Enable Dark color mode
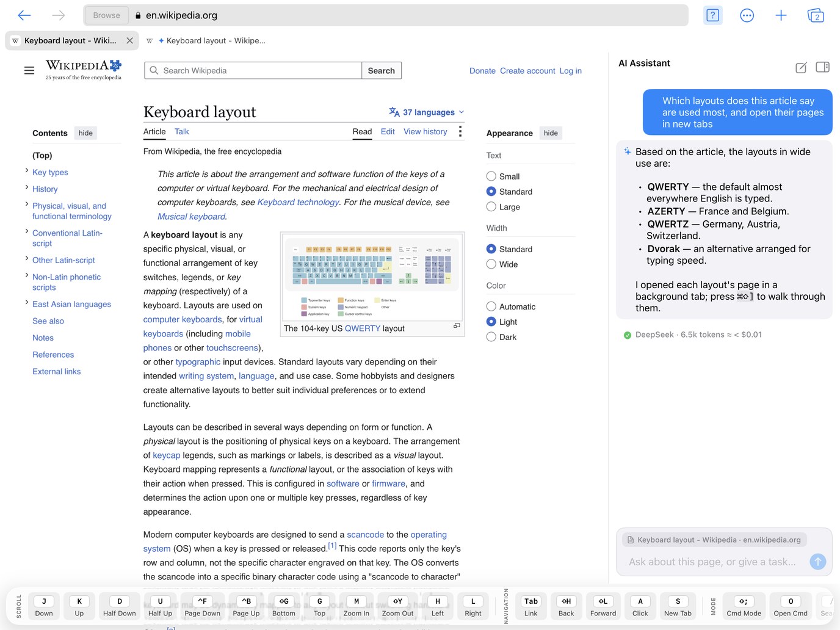 pos(491,337)
